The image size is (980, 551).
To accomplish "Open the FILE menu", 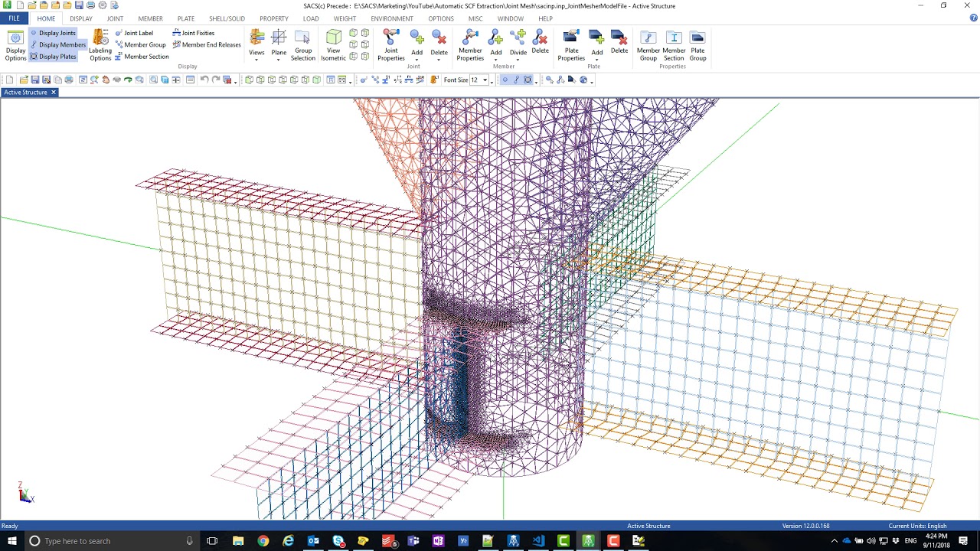I will pos(14,18).
